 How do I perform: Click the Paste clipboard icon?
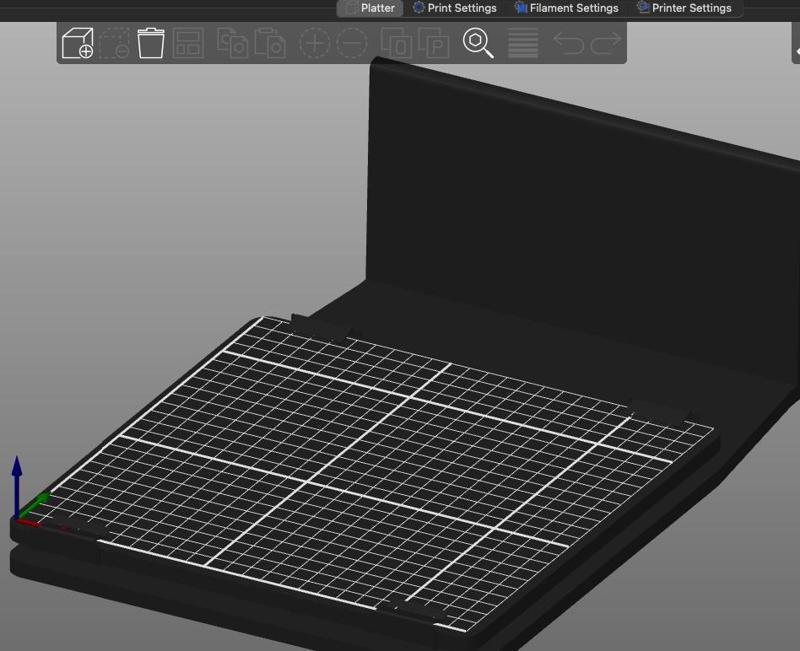click(269, 43)
